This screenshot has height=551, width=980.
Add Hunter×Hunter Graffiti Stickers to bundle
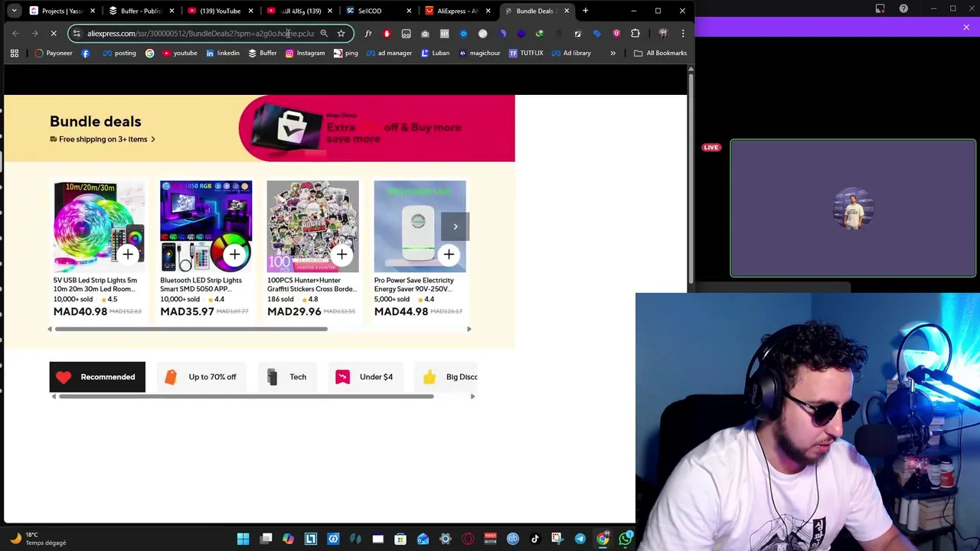341,254
